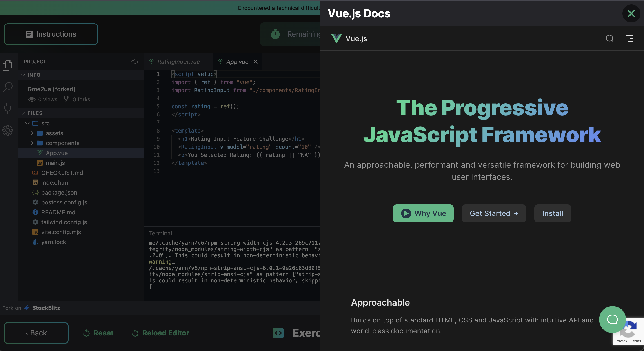644x351 pixels.
Task: Open search in the Vue.js docs
Action: click(610, 38)
